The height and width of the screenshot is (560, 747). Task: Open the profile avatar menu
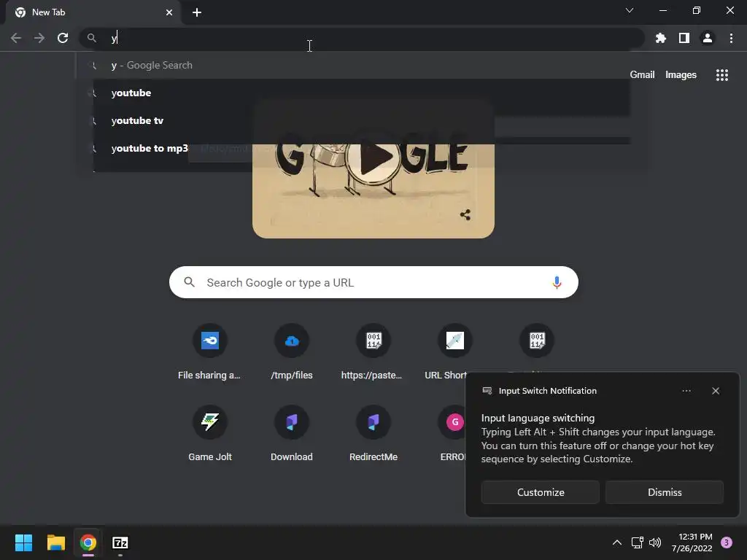pos(708,38)
